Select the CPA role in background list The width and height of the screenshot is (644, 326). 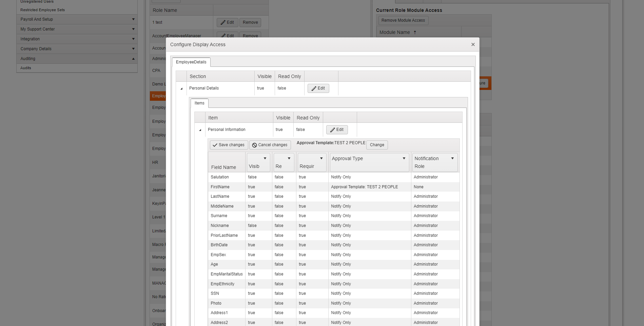(x=156, y=71)
